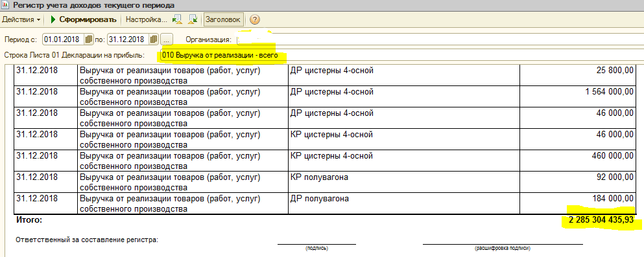The image size is (644, 257).
Task: Click the period selection ellipsis button
Action: click(166, 39)
